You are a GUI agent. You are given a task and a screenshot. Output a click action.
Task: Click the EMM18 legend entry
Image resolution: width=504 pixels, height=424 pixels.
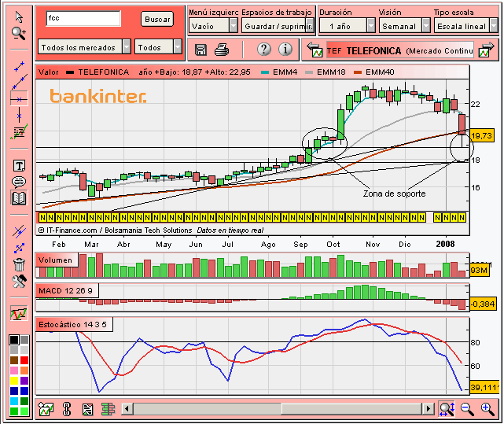coord(326,72)
